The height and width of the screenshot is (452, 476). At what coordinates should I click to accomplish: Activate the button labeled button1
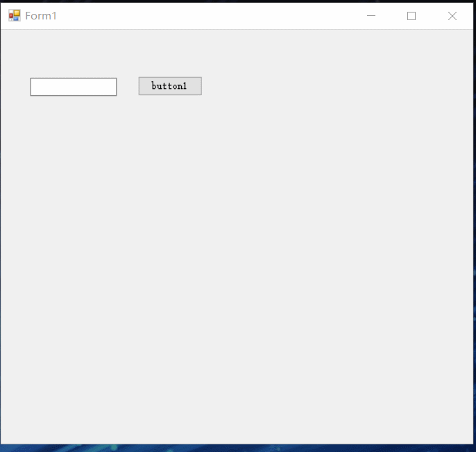170,86
